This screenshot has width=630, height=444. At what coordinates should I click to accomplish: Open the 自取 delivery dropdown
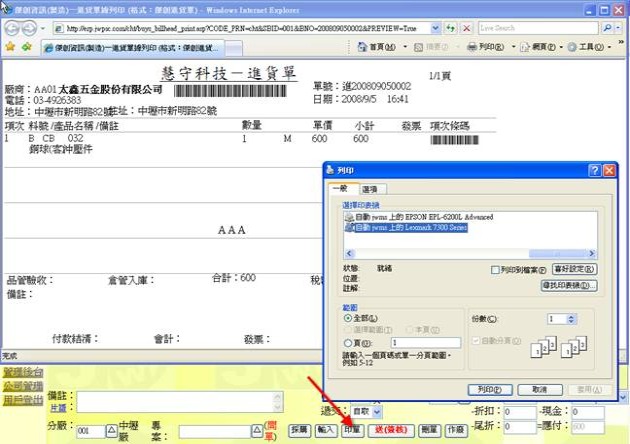coord(365,411)
